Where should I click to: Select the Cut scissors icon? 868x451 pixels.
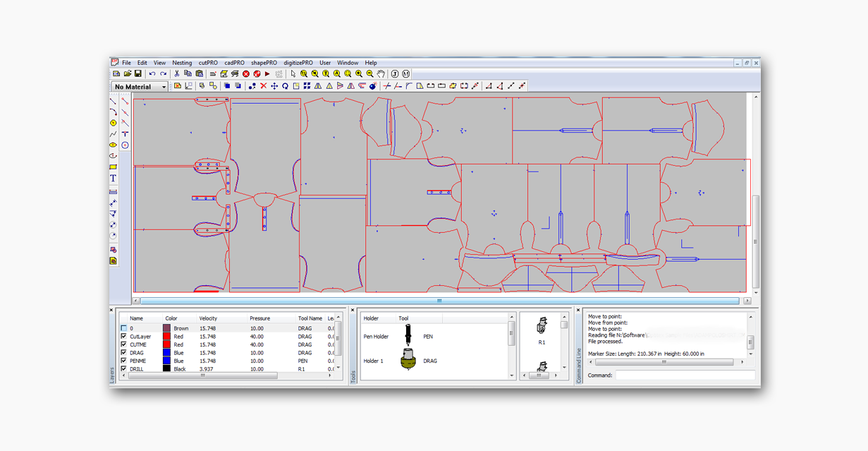pos(177,74)
